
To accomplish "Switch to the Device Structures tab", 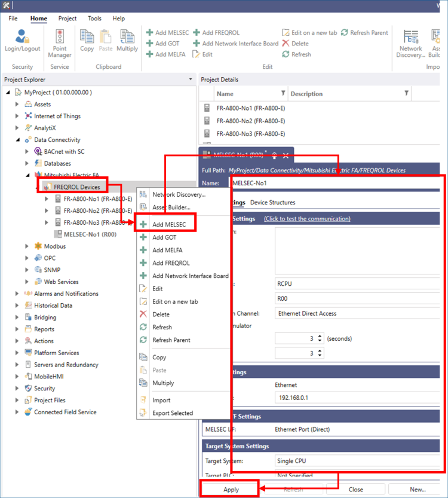I will click(272, 202).
